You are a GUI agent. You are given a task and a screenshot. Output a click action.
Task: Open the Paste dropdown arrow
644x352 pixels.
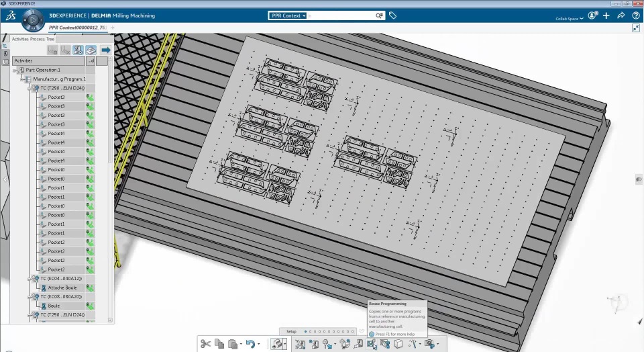(x=241, y=344)
